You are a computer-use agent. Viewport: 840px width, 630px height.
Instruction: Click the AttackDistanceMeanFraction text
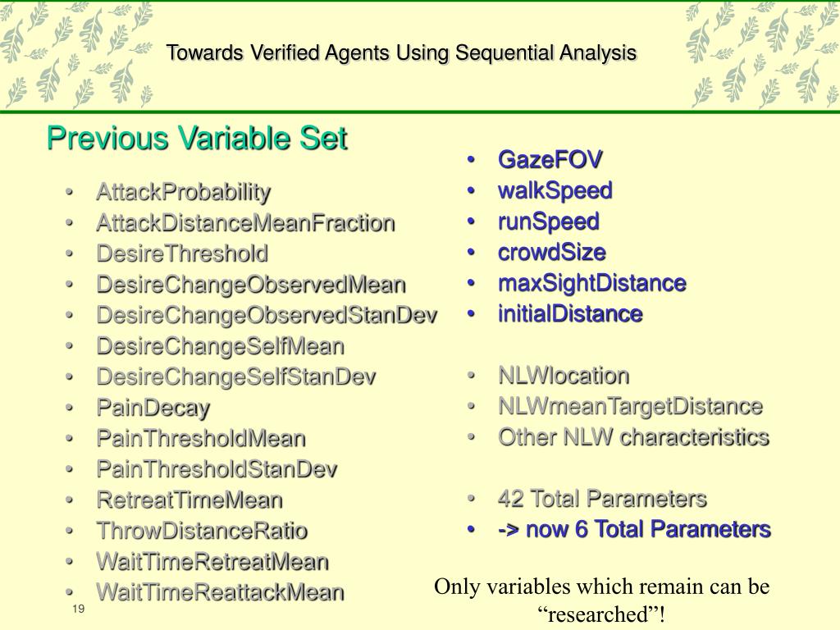click(246, 223)
